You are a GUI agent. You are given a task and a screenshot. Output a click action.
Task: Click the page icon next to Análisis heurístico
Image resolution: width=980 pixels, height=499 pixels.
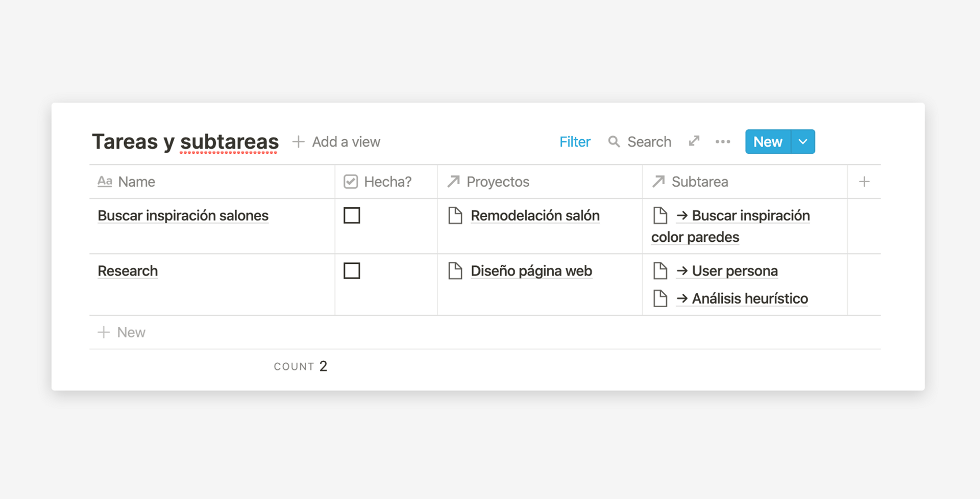pos(660,298)
